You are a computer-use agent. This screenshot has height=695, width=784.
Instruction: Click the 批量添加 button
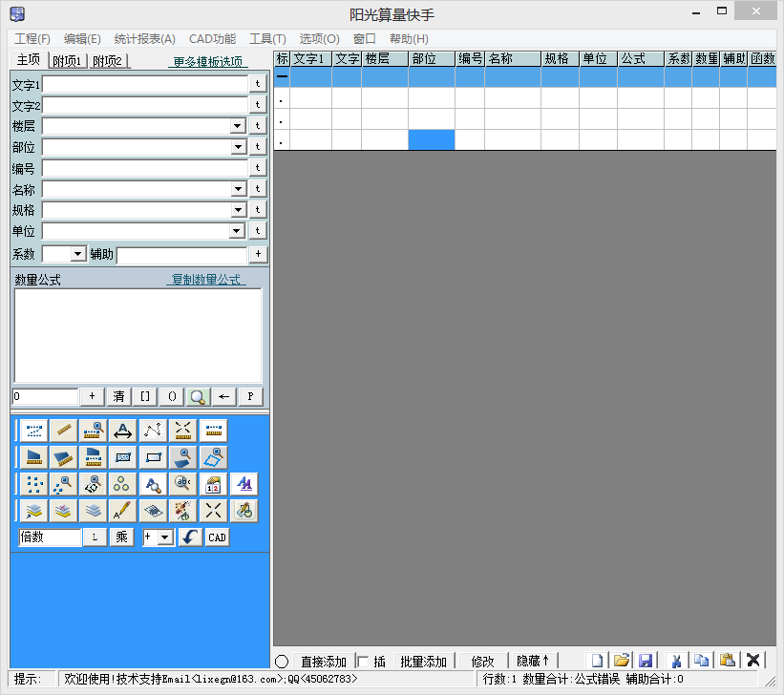click(424, 661)
